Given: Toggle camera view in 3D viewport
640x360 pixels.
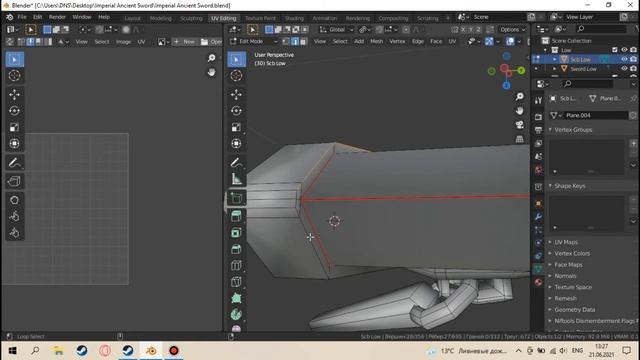Looking at the screenshot, I should [520, 124].
